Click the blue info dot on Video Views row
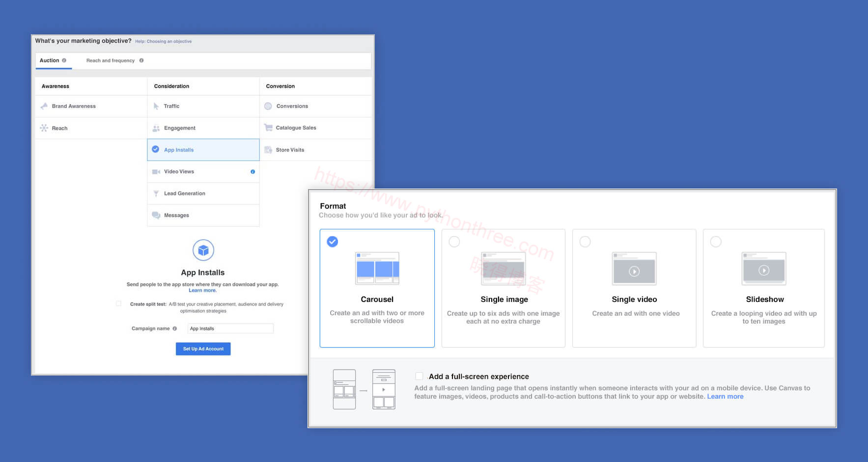Viewport: 868px width, 462px height. pyautogui.click(x=252, y=172)
